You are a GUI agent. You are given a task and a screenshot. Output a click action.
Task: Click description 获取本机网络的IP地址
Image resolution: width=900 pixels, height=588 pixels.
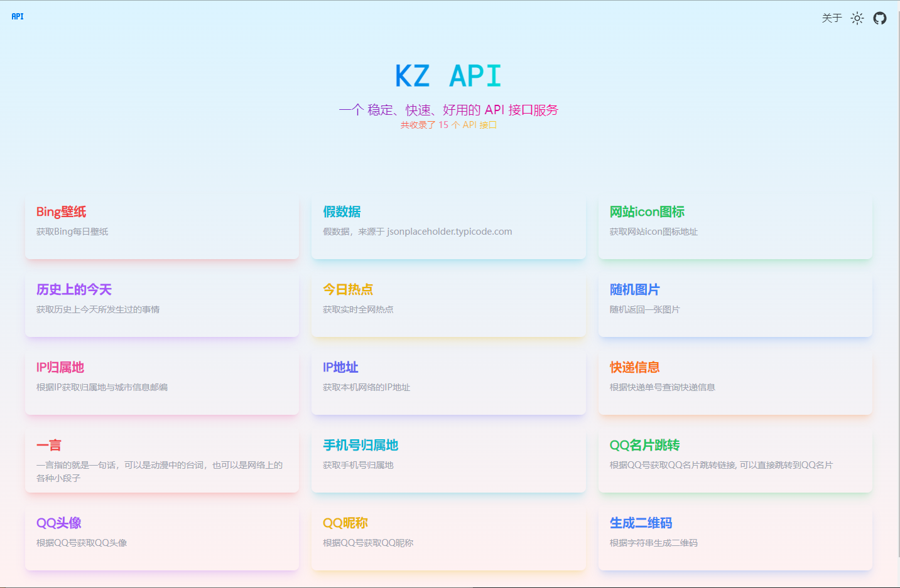367,387
